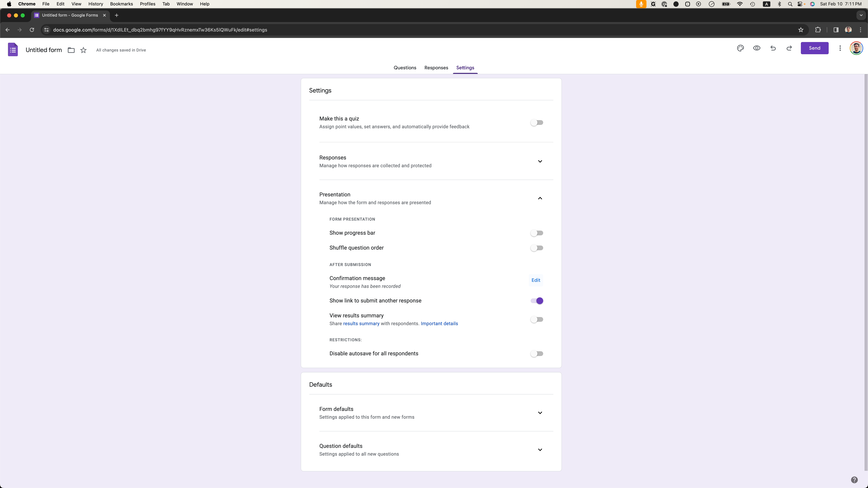Open Spotlight search in menu bar
Image resolution: width=868 pixels, height=488 pixels.
coord(790,4)
